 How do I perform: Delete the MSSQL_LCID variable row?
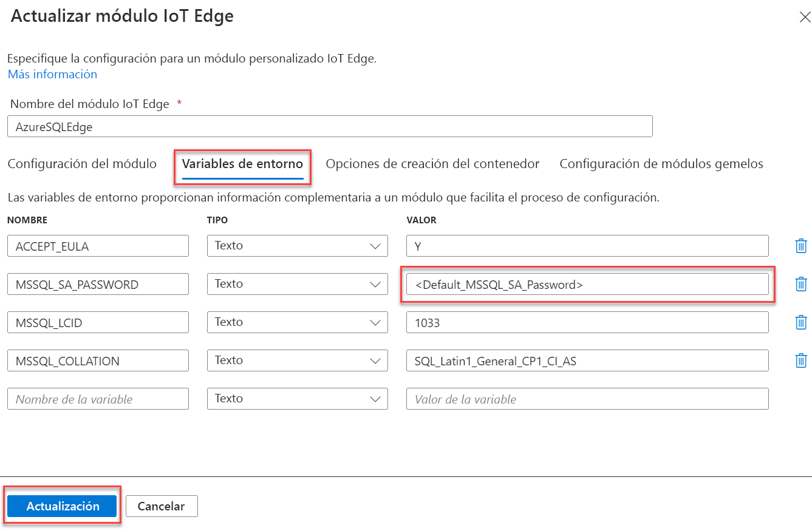(801, 322)
